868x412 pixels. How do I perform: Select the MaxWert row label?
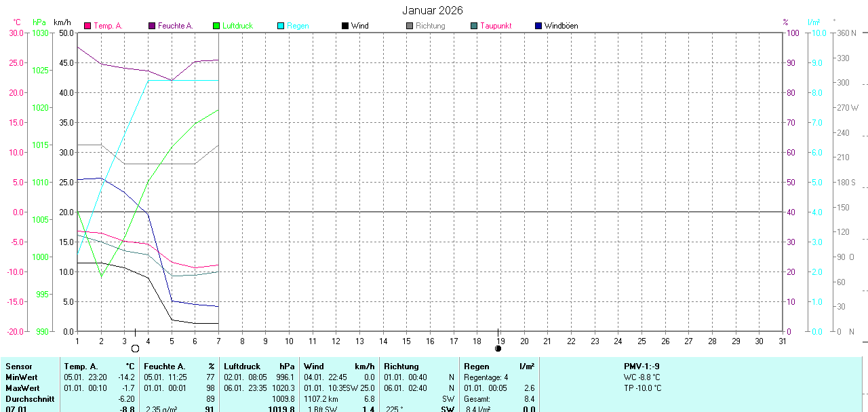[x=22, y=388]
